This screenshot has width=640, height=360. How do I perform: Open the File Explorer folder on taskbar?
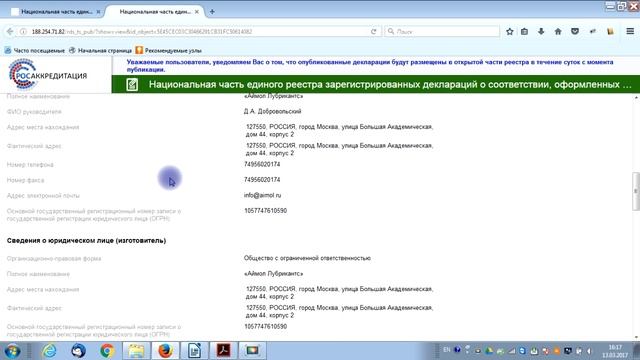pos(136,351)
